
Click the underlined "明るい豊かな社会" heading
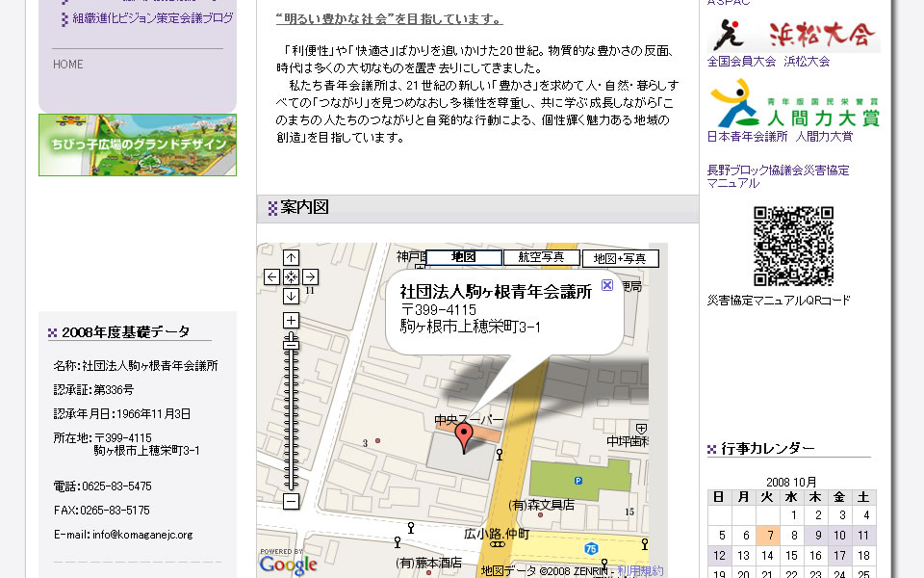(389, 19)
